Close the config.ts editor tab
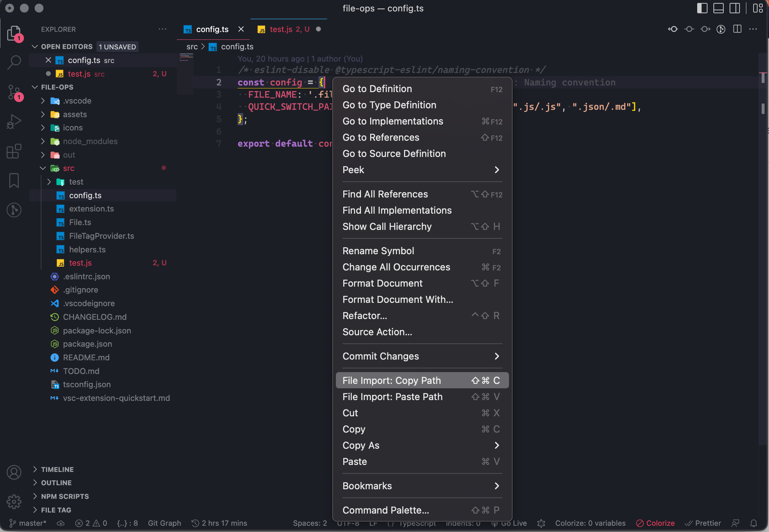The image size is (769, 532). (x=241, y=29)
